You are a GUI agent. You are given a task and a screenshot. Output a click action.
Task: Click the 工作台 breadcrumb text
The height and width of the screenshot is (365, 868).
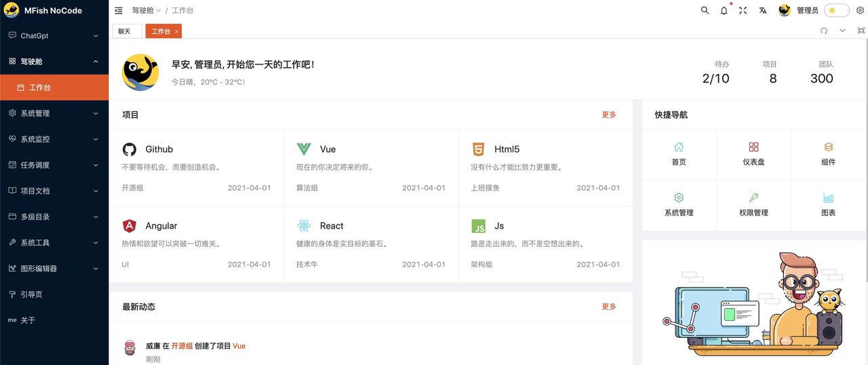click(x=182, y=11)
